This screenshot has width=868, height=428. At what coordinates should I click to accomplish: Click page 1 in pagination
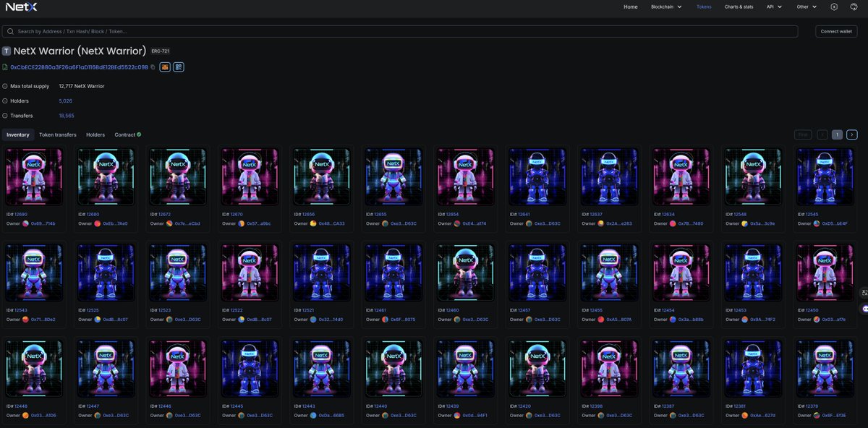coord(837,134)
